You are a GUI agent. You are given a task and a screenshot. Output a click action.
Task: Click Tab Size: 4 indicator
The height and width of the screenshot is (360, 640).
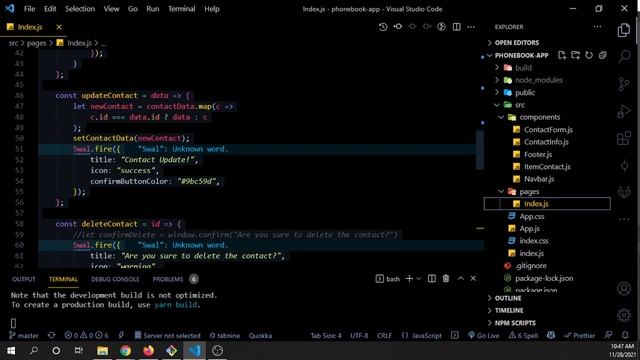[x=326, y=336]
